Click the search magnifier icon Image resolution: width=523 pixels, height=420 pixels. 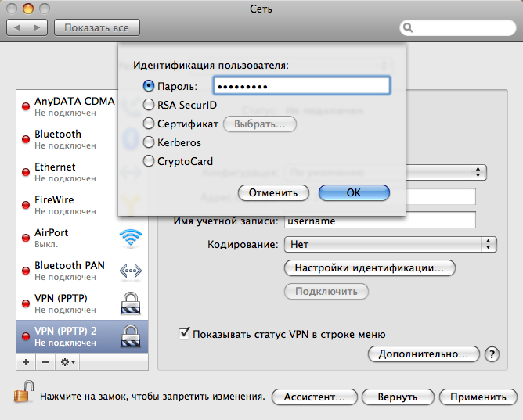(408, 27)
